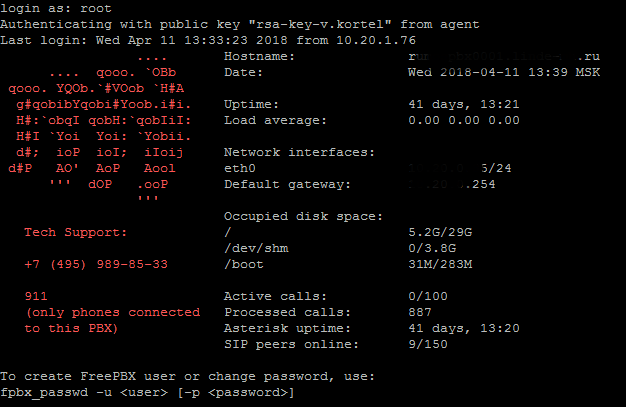The width and height of the screenshot is (626, 407).
Task: Click the "Default gateway:" label
Action: tap(287, 184)
